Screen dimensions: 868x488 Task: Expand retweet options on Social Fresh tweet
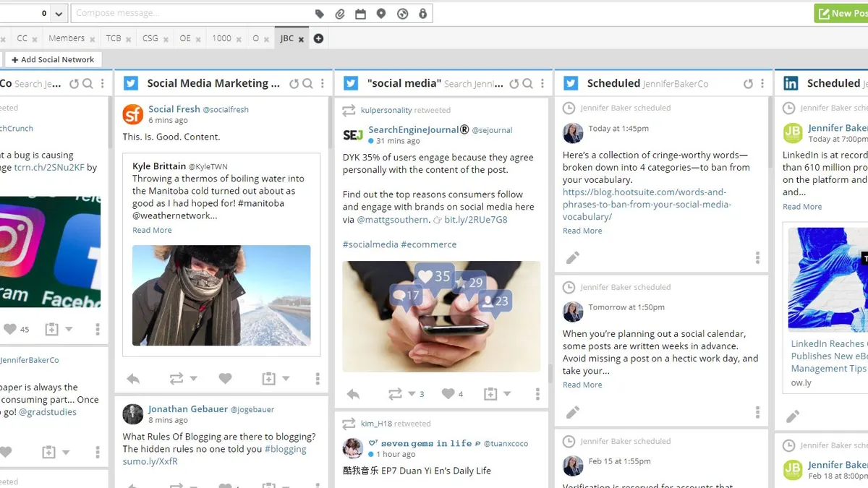click(x=193, y=378)
